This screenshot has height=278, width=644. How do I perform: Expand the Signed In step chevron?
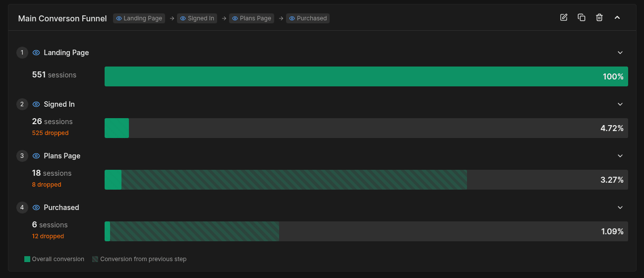[620, 104]
